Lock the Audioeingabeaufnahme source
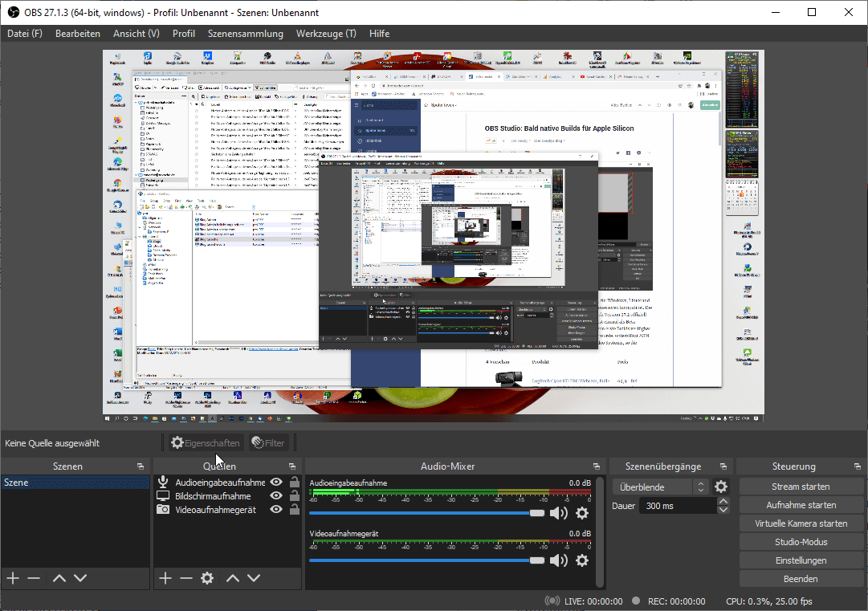This screenshot has height=611, width=868. coord(295,482)
